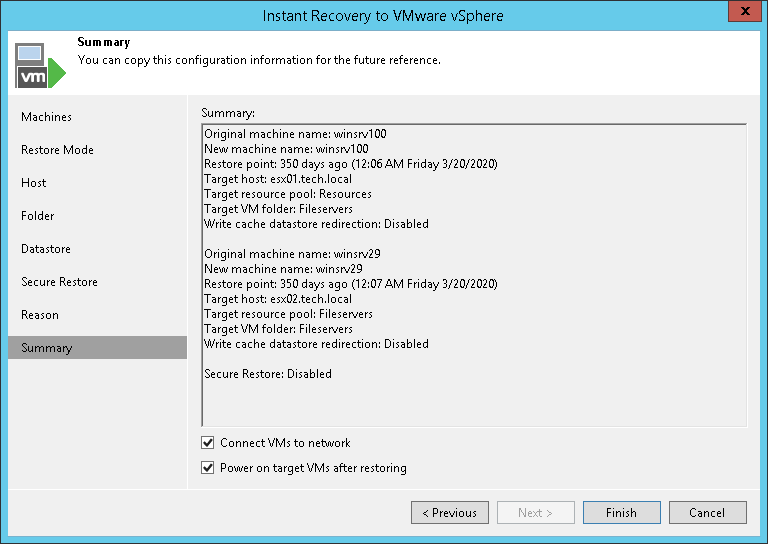Open the Restore Mode step
768x544 pixels.
57,150
